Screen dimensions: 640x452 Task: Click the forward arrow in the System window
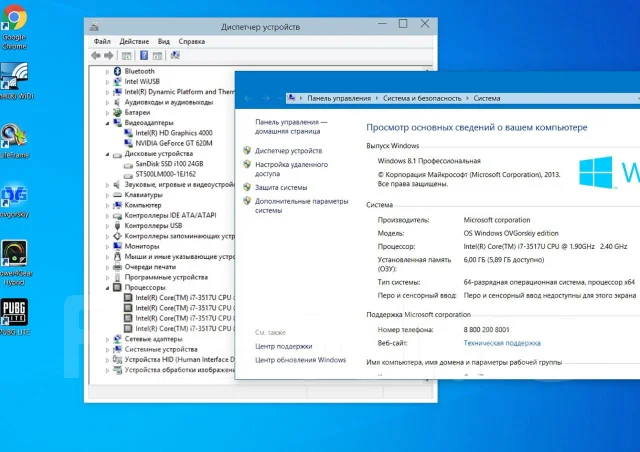[x=266, y=98]
